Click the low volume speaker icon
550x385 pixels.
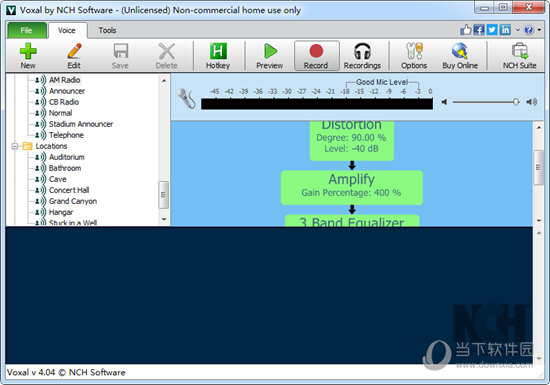point(444,102)
